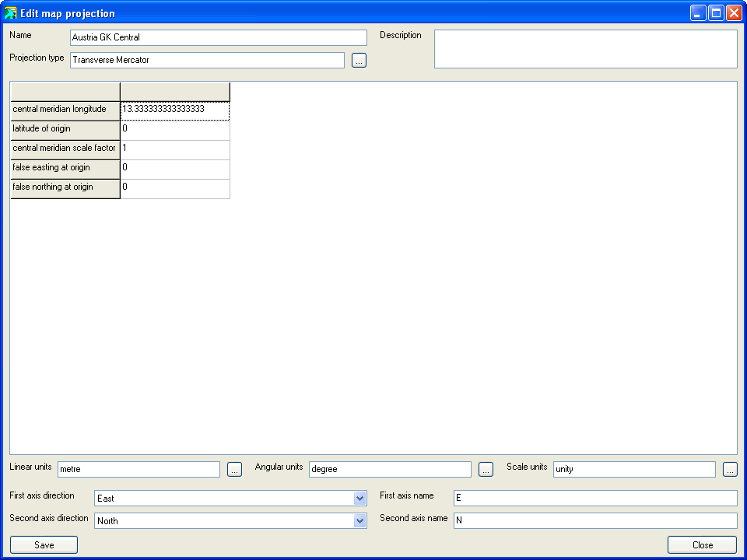Viewport: 747px width, 560px height.
Task: Close the Edit map projection dialog
Action: 702,544
